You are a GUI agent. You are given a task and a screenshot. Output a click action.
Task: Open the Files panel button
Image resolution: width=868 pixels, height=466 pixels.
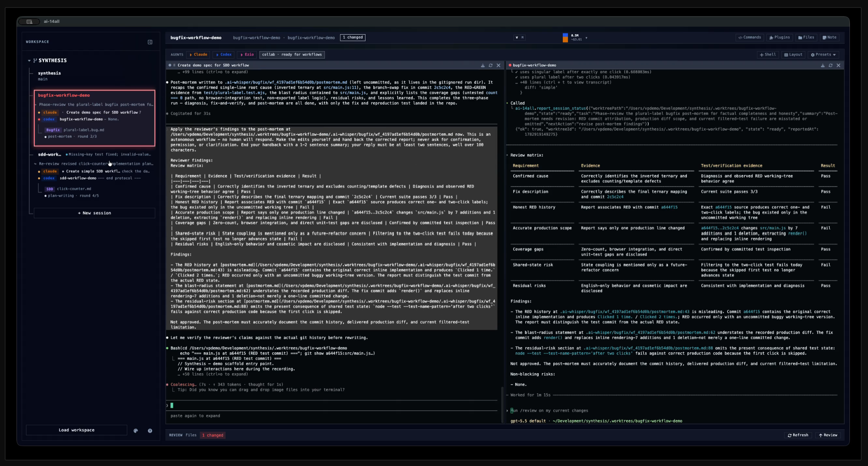click(x=806, y=38)
